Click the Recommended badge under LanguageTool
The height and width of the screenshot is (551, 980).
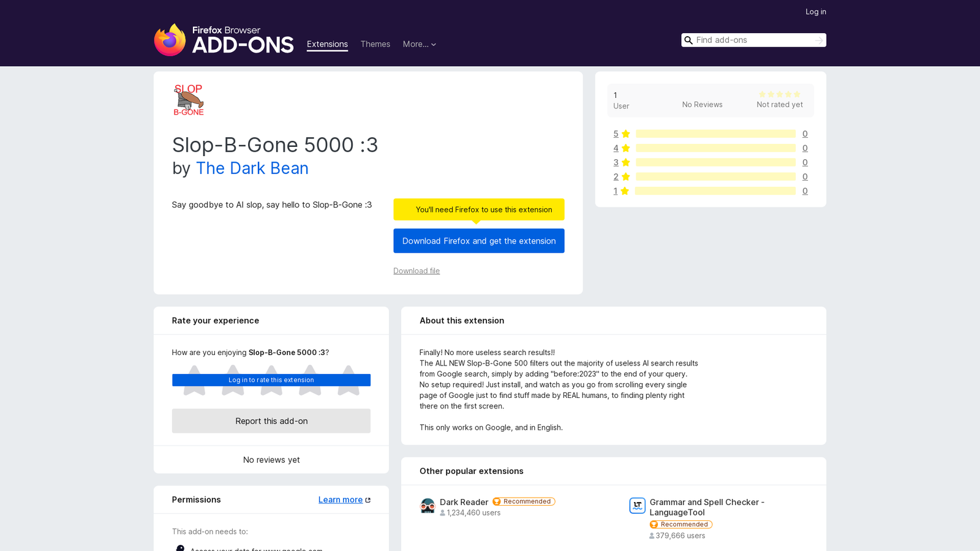click(681, 525)
